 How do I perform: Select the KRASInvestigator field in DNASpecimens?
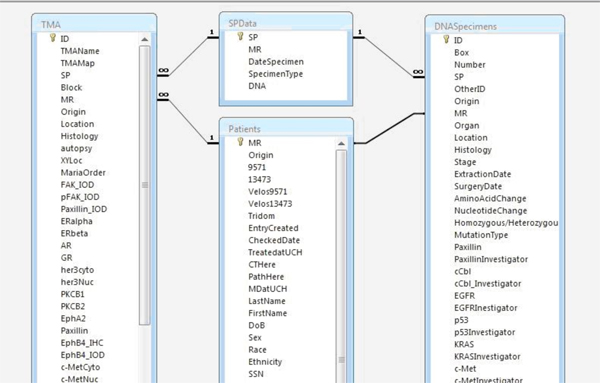(x=487, y=357)
